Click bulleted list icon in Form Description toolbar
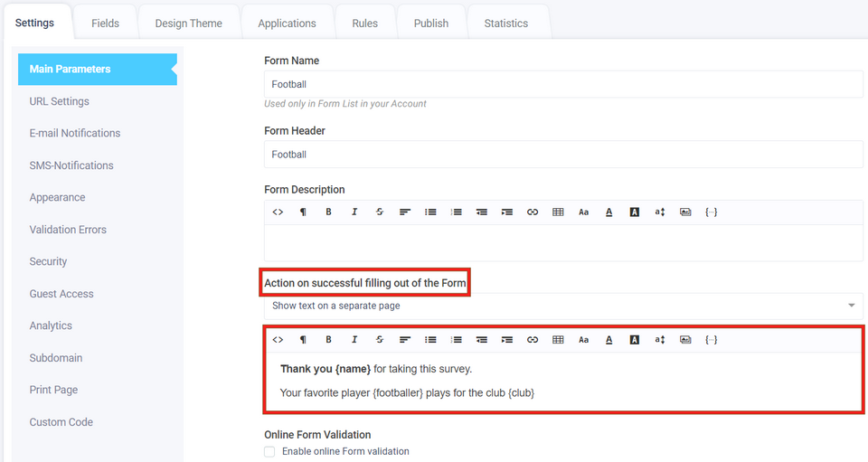This screenshot has width=868, height=462. click(x=430, y=212)
